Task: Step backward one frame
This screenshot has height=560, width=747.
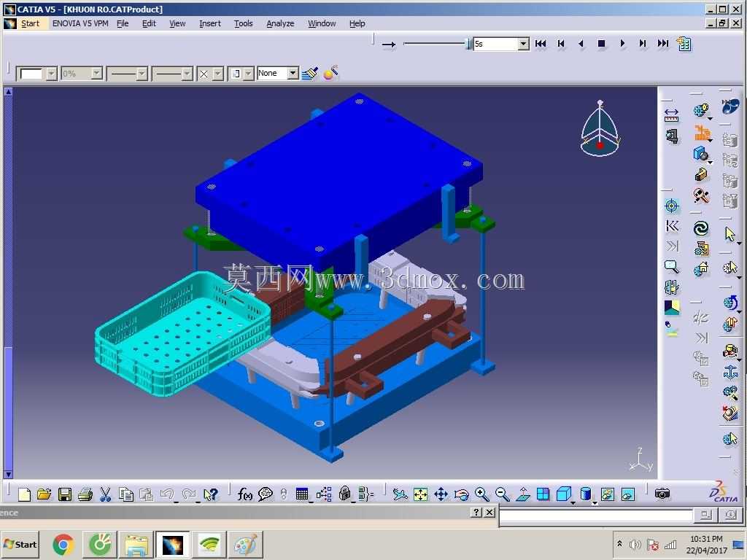Action: tap(561, 44)
